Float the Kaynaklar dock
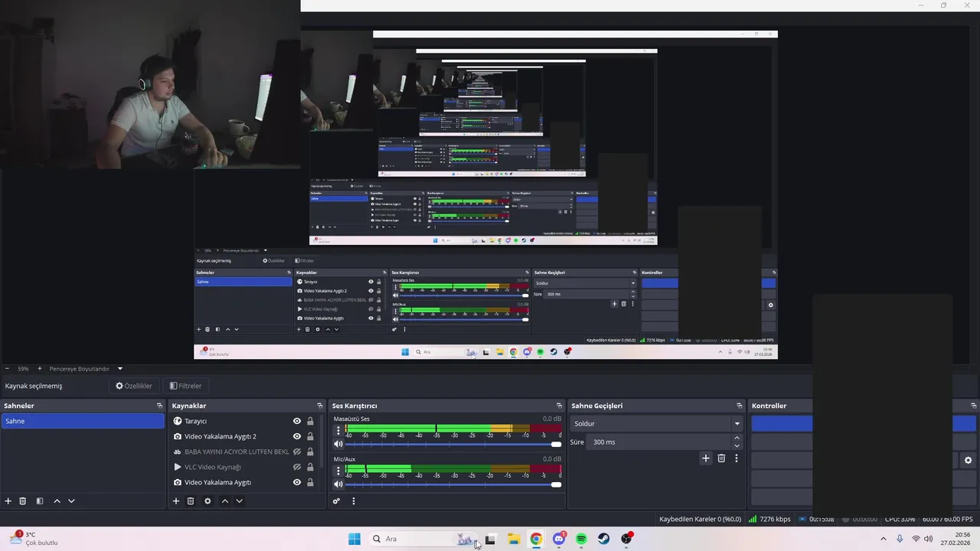Image resolution: width=980 pixels, height=551 pixels. [x=320, y=406]
